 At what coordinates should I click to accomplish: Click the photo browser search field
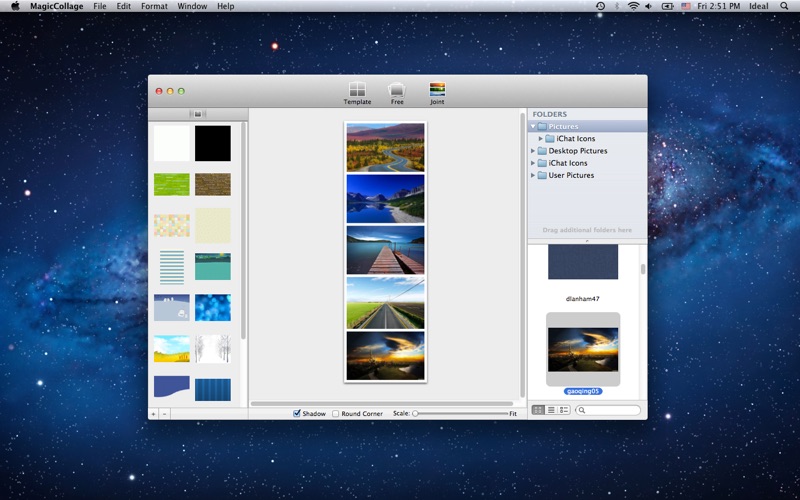click(612, 410)
